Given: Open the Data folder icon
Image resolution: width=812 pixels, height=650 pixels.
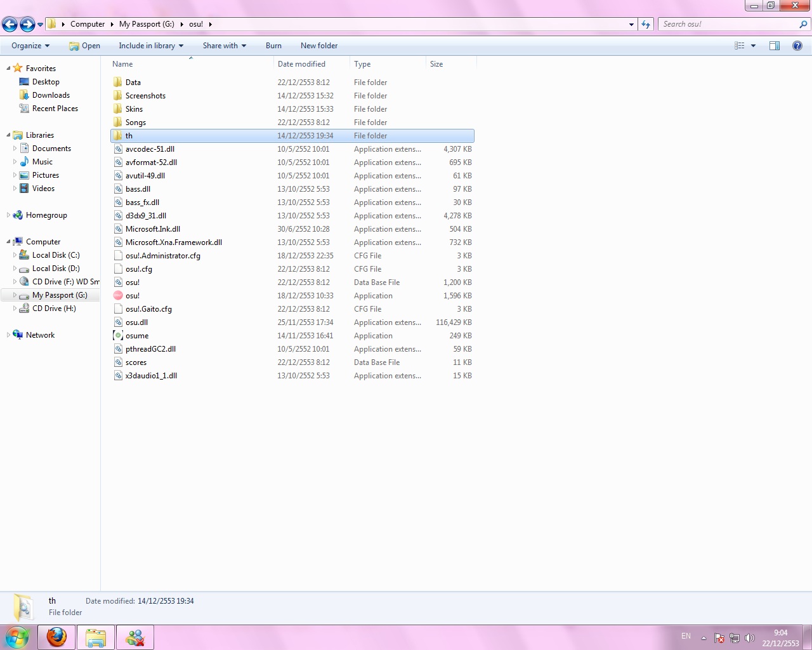Looking at the screenshot, I should (x=118, y=82).
